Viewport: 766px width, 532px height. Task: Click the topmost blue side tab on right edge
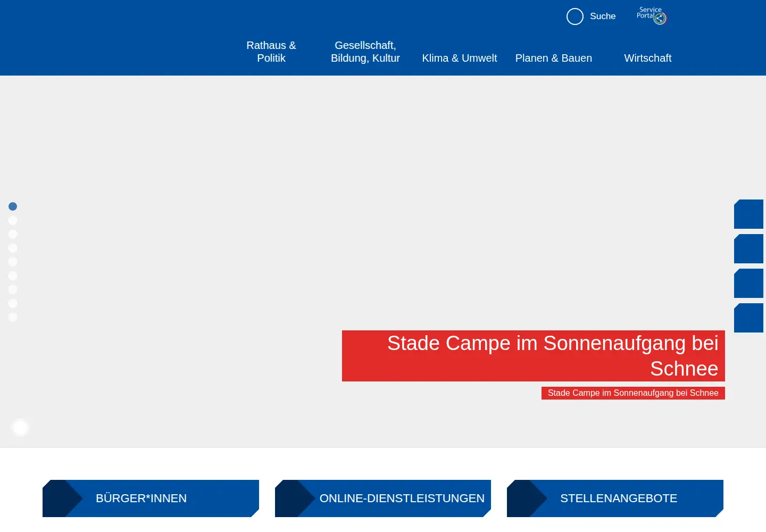pyautogui.click(x=749, y=214)
